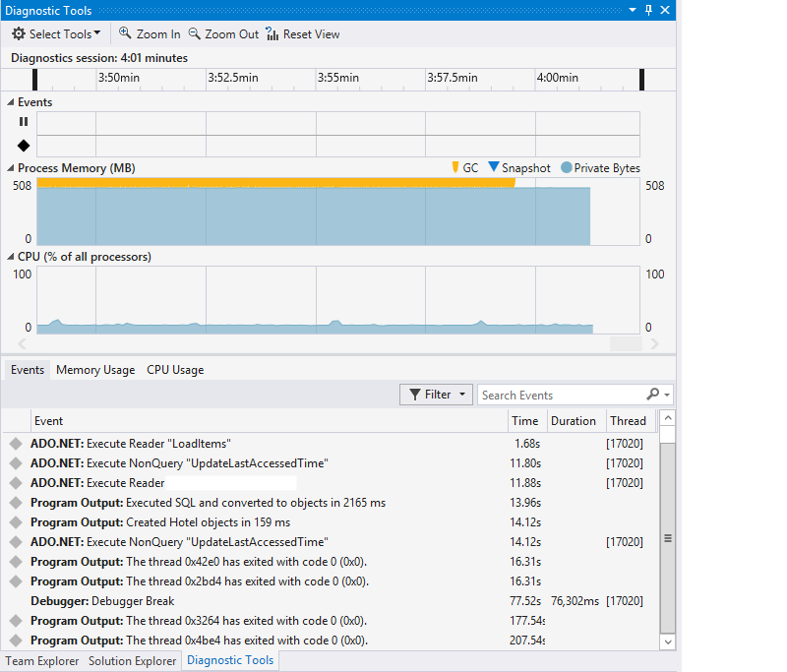Click the timeline scroll right arrow

click(654, 343)
